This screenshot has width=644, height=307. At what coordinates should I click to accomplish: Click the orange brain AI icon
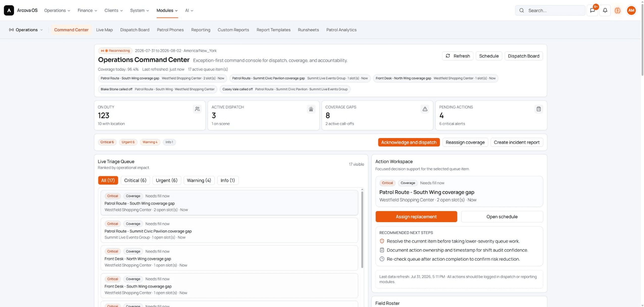[x=617, y=10]
